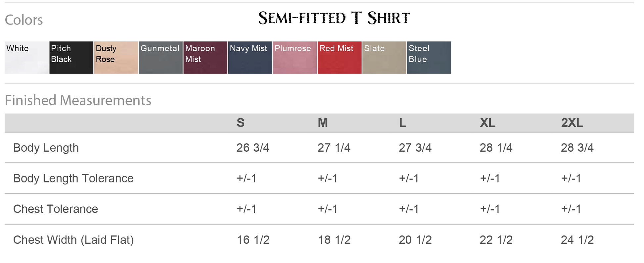Click the Finished Measurements heading
This screenshot has width=644, height=263.
(x=78, y=100)
